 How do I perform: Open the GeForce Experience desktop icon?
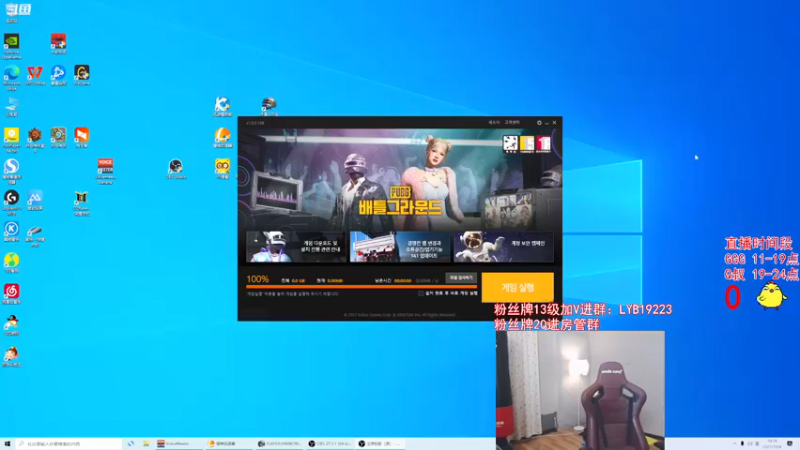point(11,46)
